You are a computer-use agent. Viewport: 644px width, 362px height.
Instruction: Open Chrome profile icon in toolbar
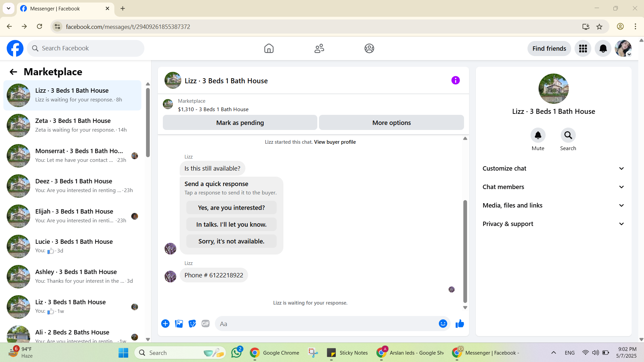click(620, 27)
